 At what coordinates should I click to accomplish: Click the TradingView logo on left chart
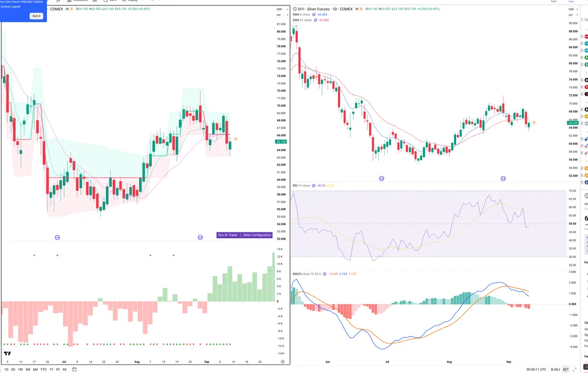7,353
